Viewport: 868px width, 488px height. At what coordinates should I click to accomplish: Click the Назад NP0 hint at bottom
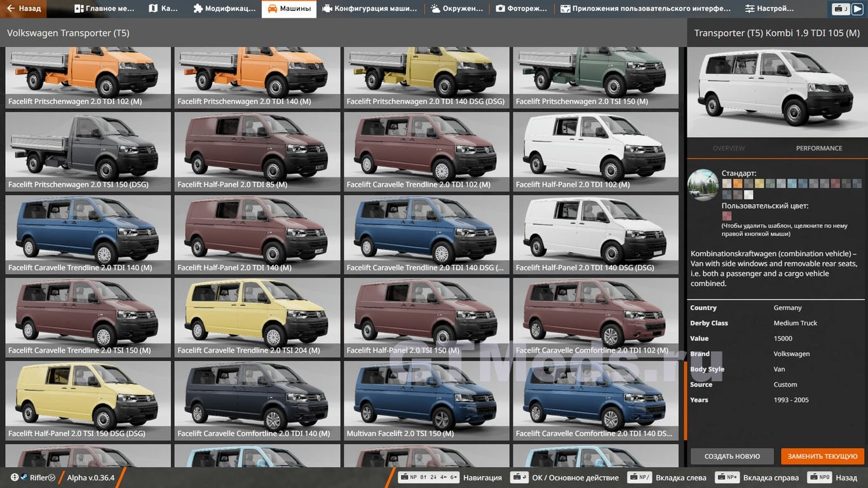[832, 478]
